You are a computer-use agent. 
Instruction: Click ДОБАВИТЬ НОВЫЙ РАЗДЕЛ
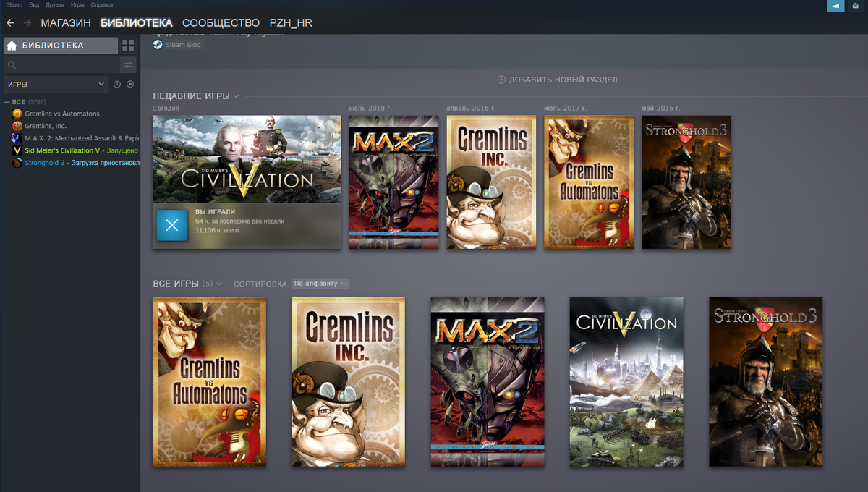pyautogui.click(x=557, y=79)
